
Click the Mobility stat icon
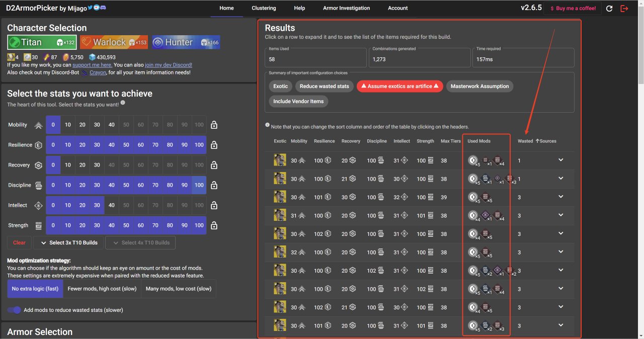(x=38, y=125)
